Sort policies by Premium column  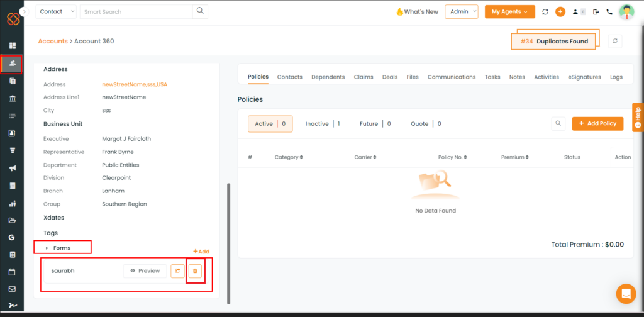pos(515,157)
